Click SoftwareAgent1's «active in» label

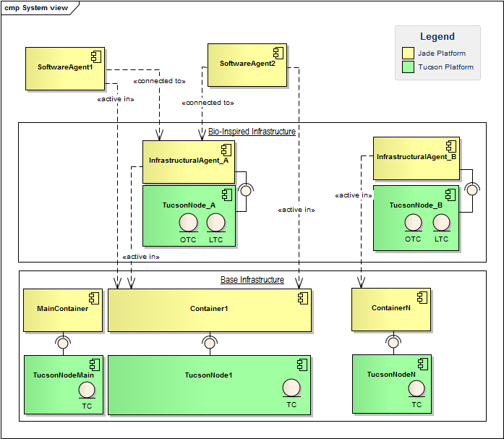coord(116,99)
